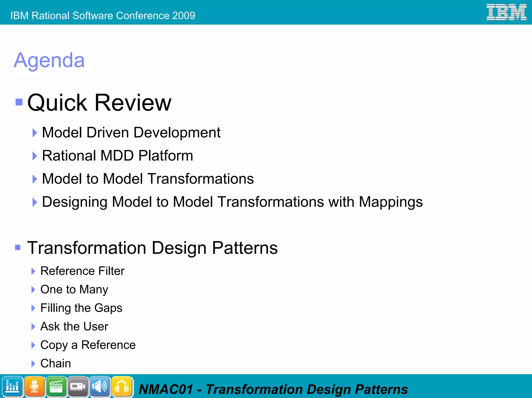Click the yellow headphones icon
Viewport: 532px width, 398px height.
(x=122, y=386)
